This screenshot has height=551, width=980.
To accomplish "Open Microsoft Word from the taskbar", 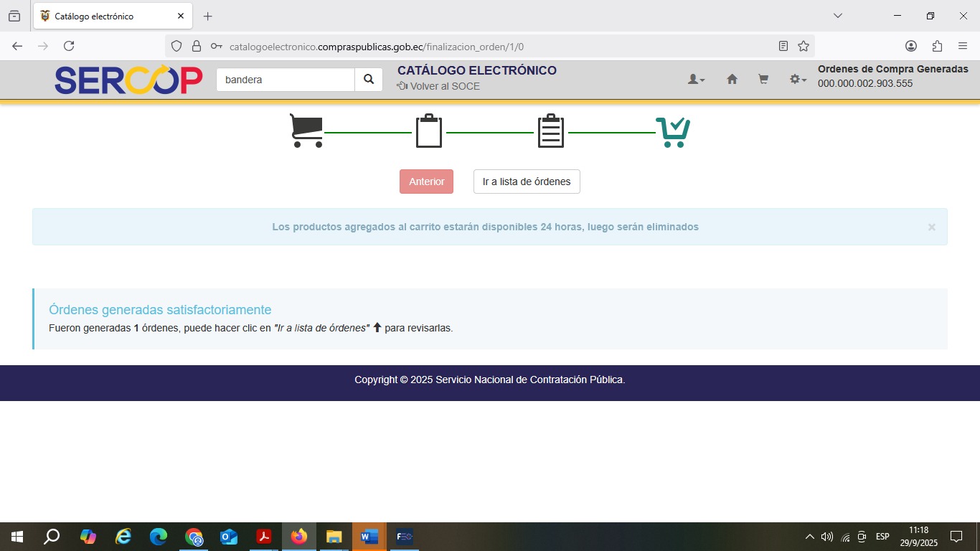I will (369, 537).
